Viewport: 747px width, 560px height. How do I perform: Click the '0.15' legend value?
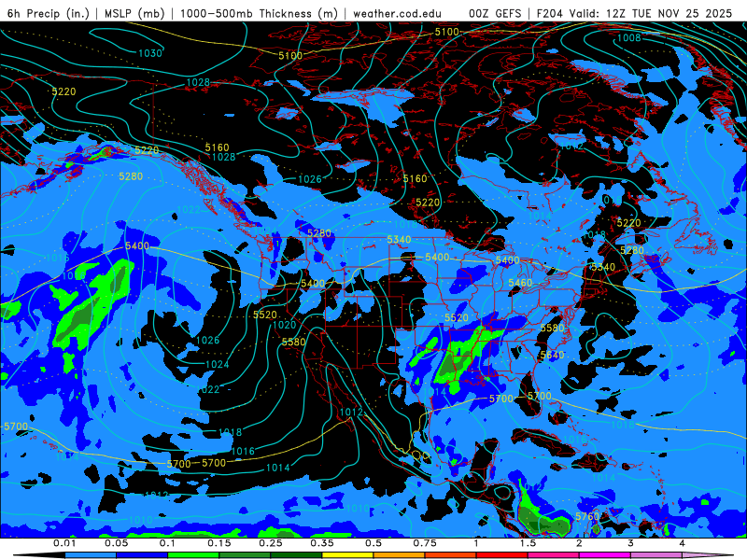click(x=219, y=543)
